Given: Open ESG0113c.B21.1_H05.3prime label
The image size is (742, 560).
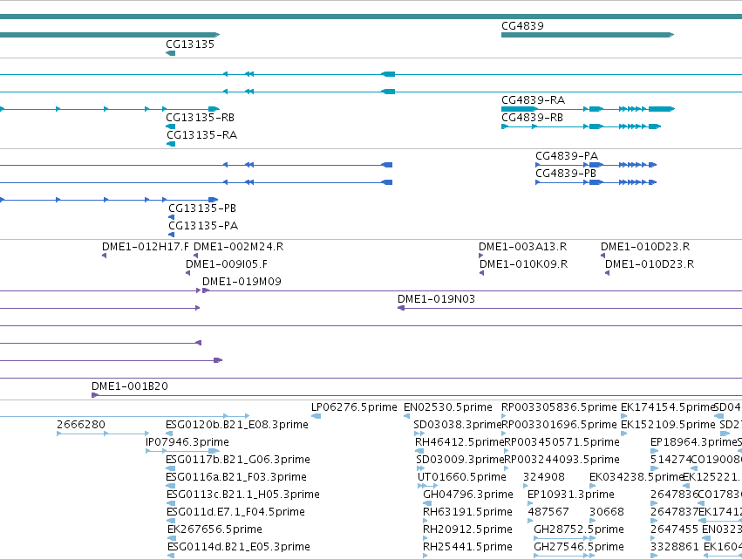Looking at the screenshot, I should (x=242, y=495).
